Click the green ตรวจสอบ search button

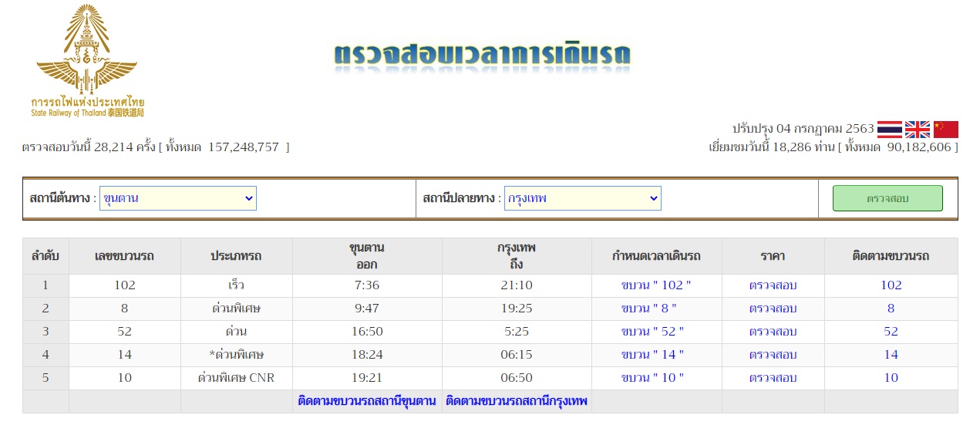click(887, 198)
